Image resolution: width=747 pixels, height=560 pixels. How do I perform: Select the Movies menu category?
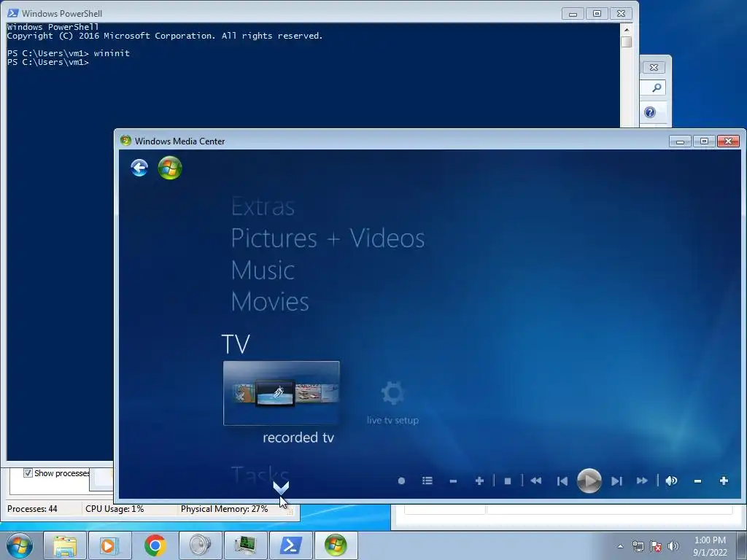click(270, 302)
